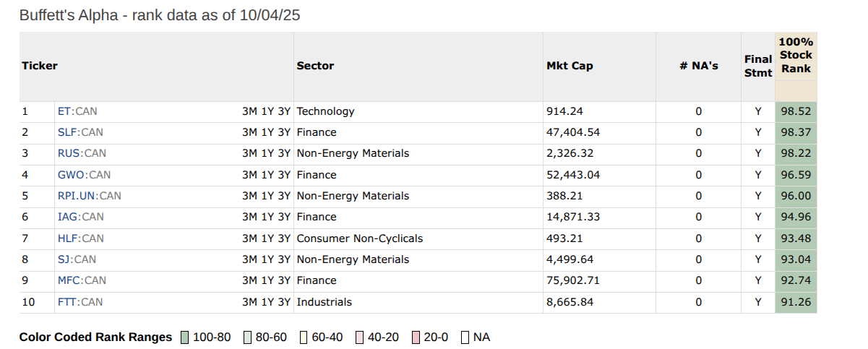Click the 98.52 stock rank cell
The width and height of the screenshot is (868, 349).
point(796,111)
